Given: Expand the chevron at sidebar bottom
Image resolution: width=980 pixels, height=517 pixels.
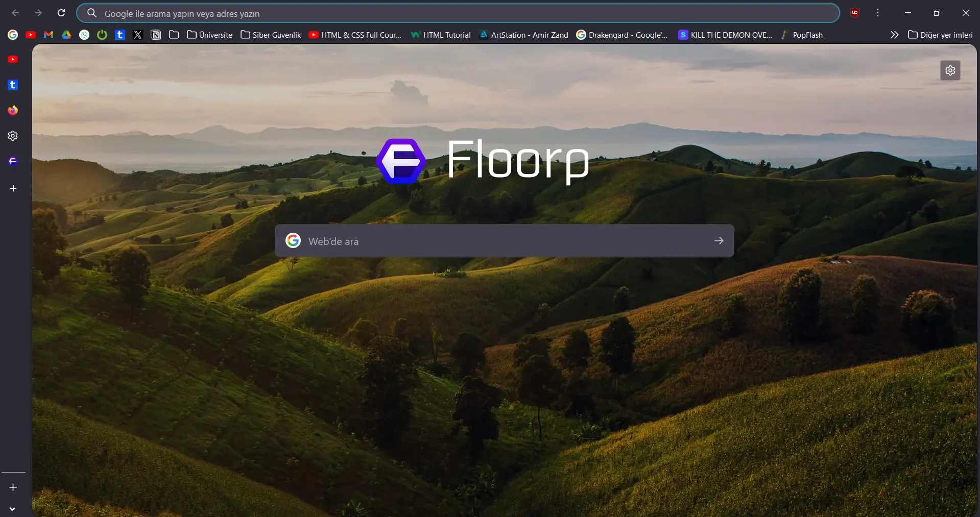Looking at the screenshot, I should (x=12, y=509).
